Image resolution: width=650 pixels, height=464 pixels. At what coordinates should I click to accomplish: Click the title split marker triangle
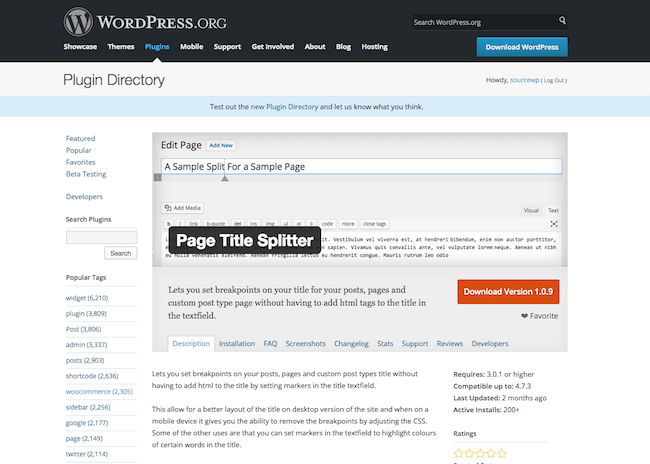[x=224, y=179]
